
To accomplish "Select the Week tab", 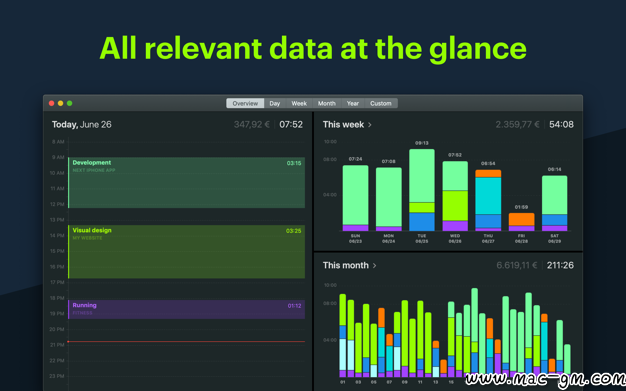I will pos(299,103).
